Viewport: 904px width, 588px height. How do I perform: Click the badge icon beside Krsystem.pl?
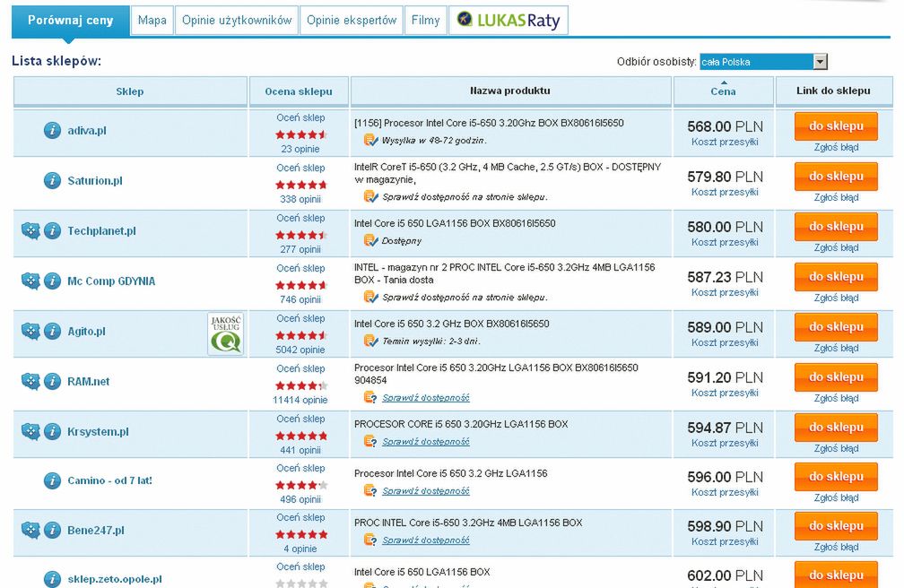click(x=30, y=431)
